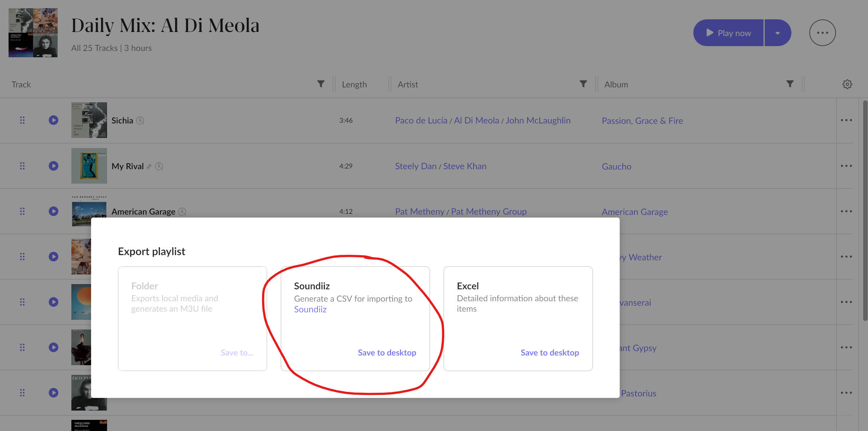Image resolution: width=868 pixels, height=431 pixels.
Task: Play the track in the Elegant Gypsy row
Action: coord(54,347)
